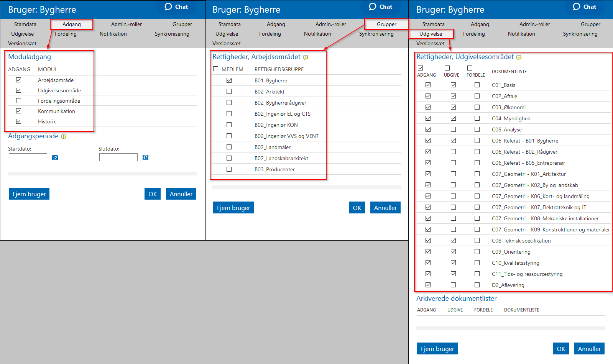
Task: Check the B02_Arkitekt membership checkbox
Action: click(x=229, y=92)
